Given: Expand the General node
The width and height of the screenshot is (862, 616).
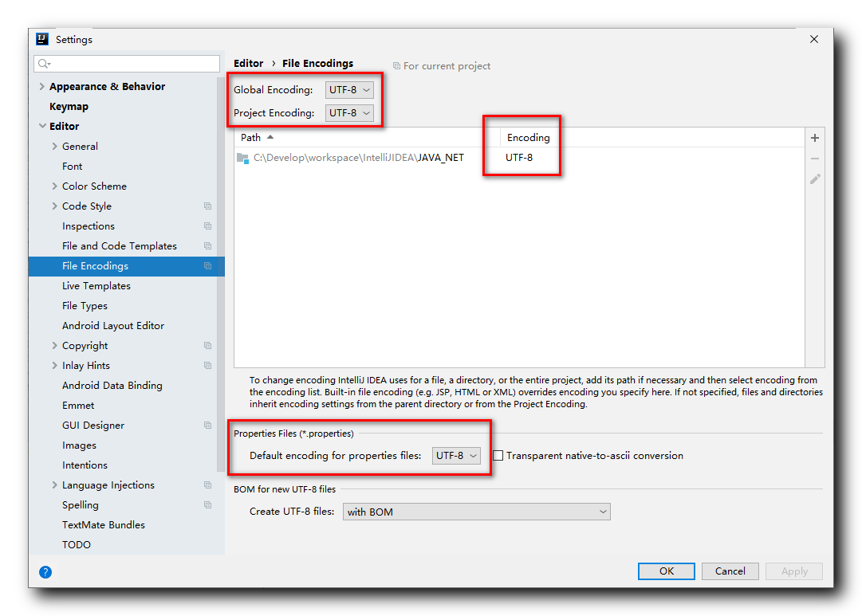Looking at the screenshot, I should point(54,146).
